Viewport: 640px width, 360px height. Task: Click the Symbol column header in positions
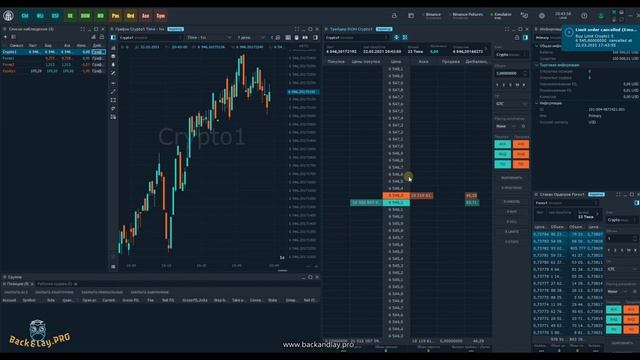pyautogui.click(x=29, y=300)
